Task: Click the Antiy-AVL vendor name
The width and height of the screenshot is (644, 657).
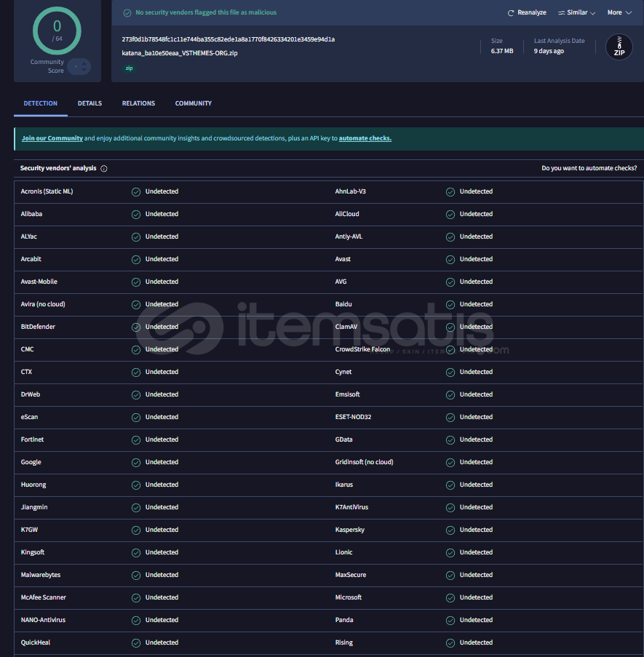Action: click(349, 236)
